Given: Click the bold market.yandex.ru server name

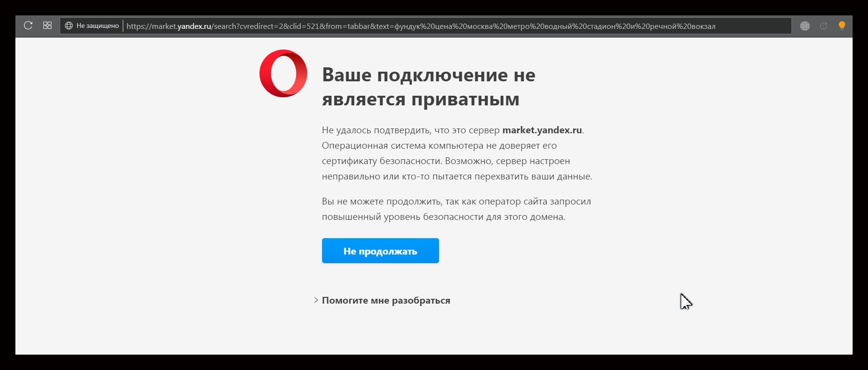Looking at the screenshot, I should (542, 130).
